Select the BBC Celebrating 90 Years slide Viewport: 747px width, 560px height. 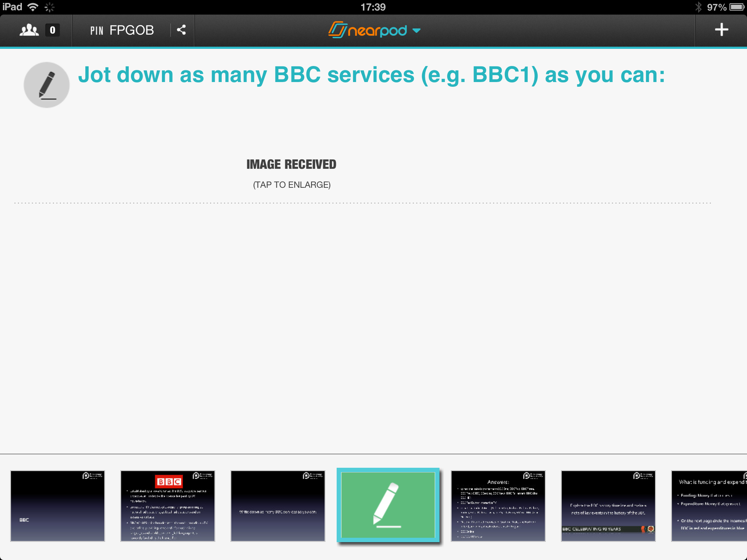tap(608, 506)
